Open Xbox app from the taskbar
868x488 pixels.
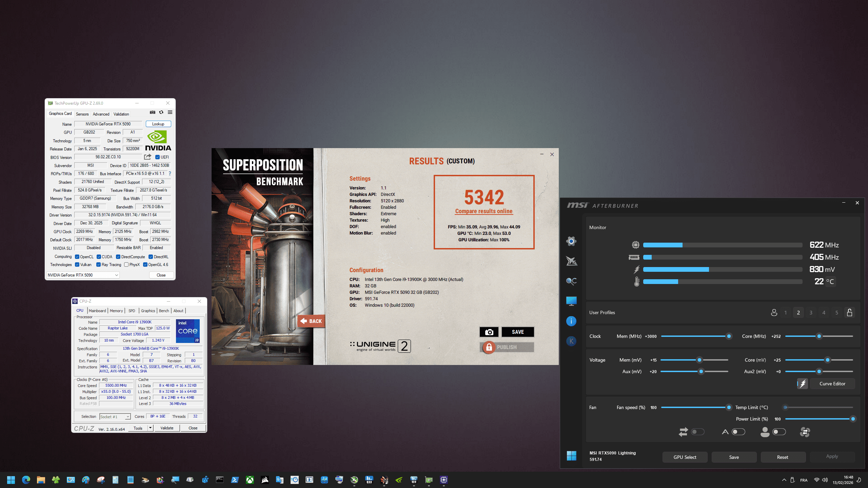(x=250, y=480)
